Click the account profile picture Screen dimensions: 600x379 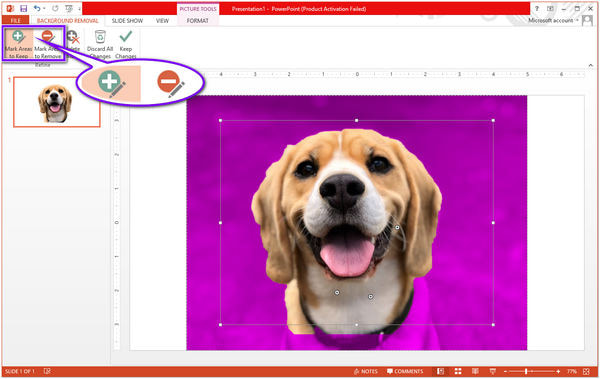(587, 20)
